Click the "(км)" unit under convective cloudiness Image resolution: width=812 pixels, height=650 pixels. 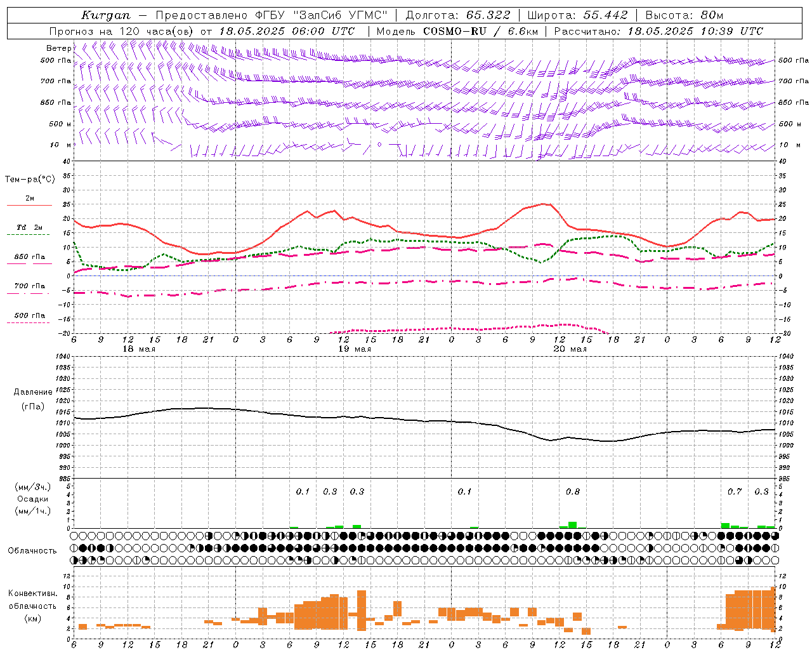pos(33,618)
